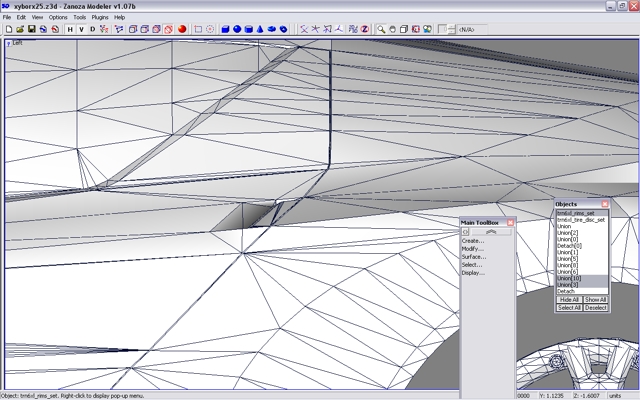Image resolution: width=640 pixels, height=400 pixels.
Task: Click the Open file folder icon
Action: [x=19, y=29]
